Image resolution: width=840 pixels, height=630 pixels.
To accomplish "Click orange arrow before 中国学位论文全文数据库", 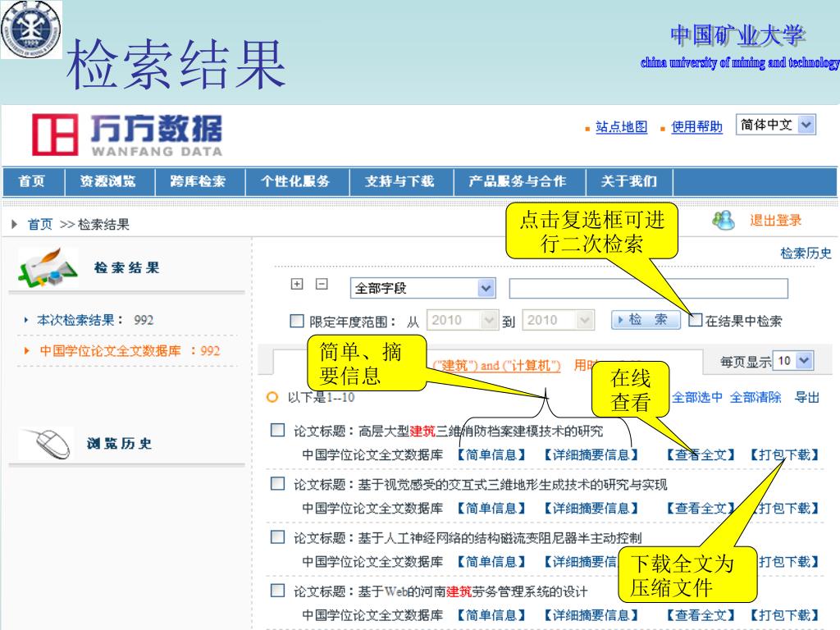I will coord(26,351).
